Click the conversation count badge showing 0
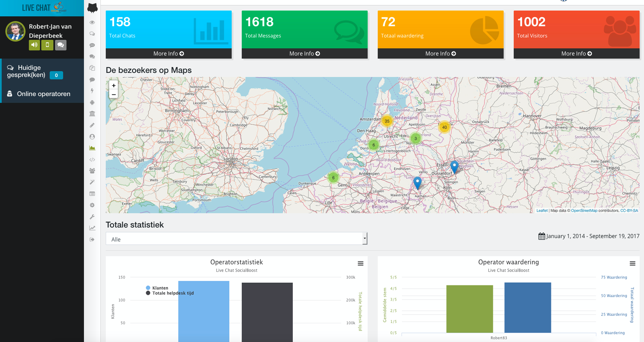Image resolution: width=644 pixels, height=342 pixels. pyautogui.click(x=56, y=75)
